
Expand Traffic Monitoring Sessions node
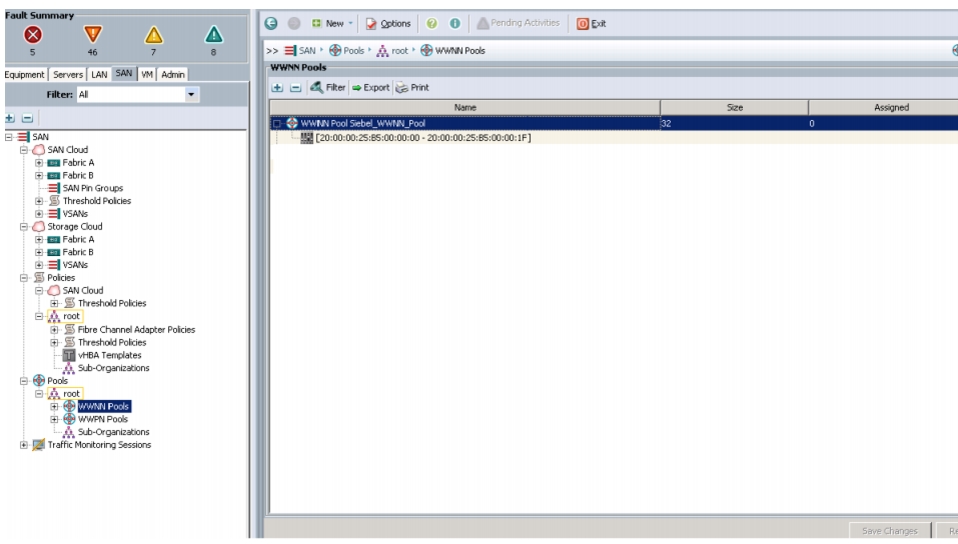(24, 445)
